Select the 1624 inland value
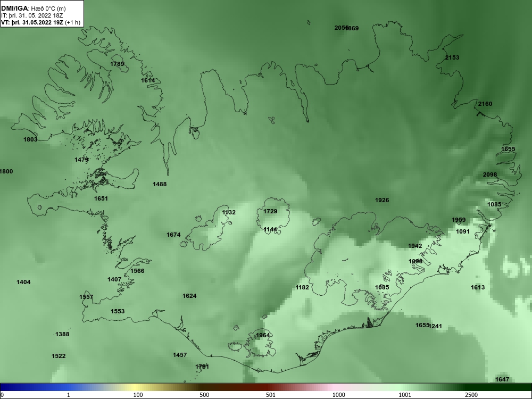532x399 pixels. pyautogui.click(x=189, y=296)
